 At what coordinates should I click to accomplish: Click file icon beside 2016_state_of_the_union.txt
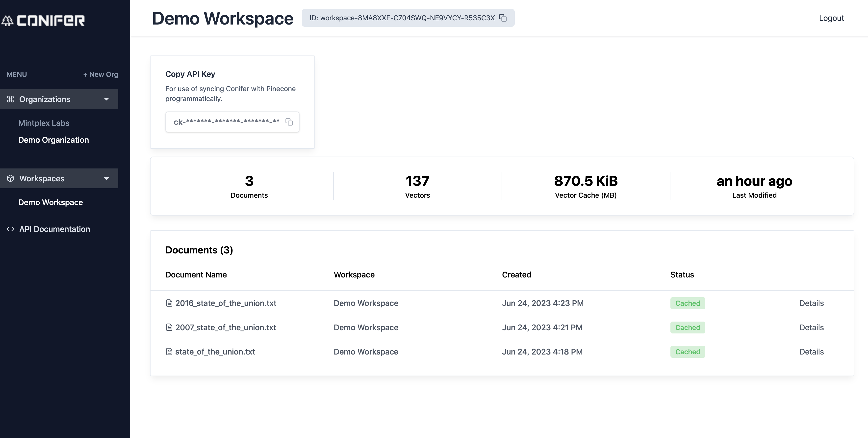[x=169, y=303]
